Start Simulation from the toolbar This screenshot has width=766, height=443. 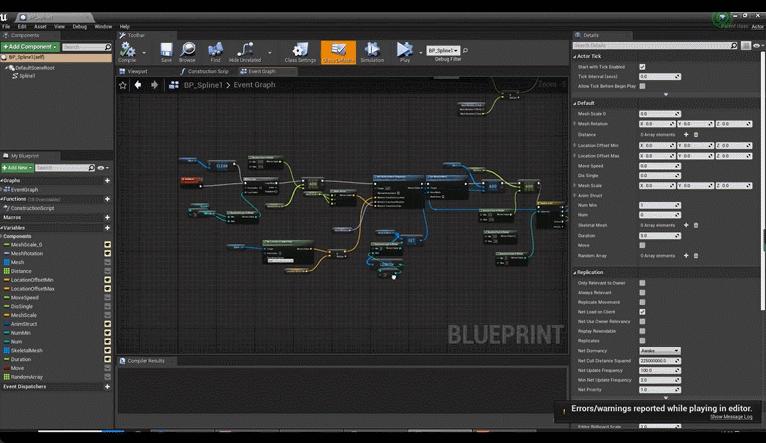tap(372, 50)
